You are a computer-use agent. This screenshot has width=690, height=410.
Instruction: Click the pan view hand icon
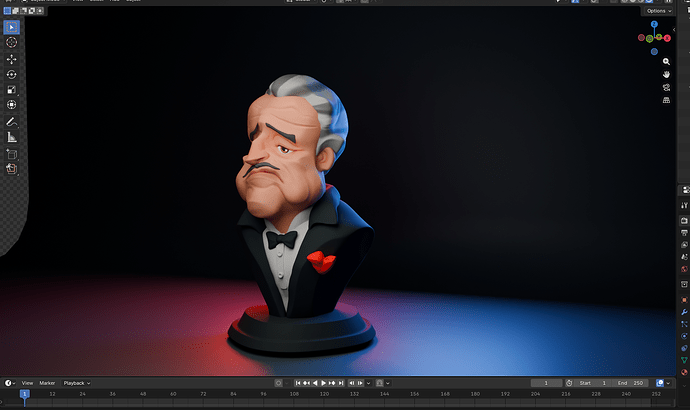[666, 74]
